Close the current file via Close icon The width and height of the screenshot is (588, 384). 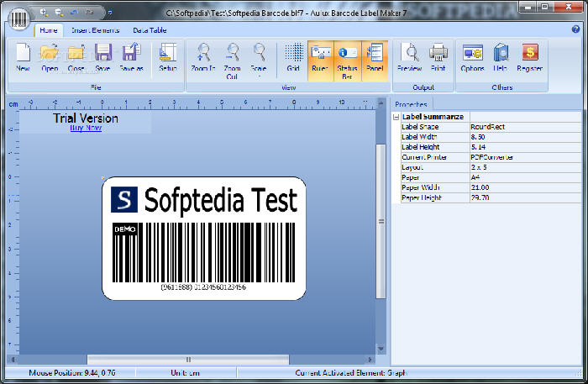tap(76, 57)
